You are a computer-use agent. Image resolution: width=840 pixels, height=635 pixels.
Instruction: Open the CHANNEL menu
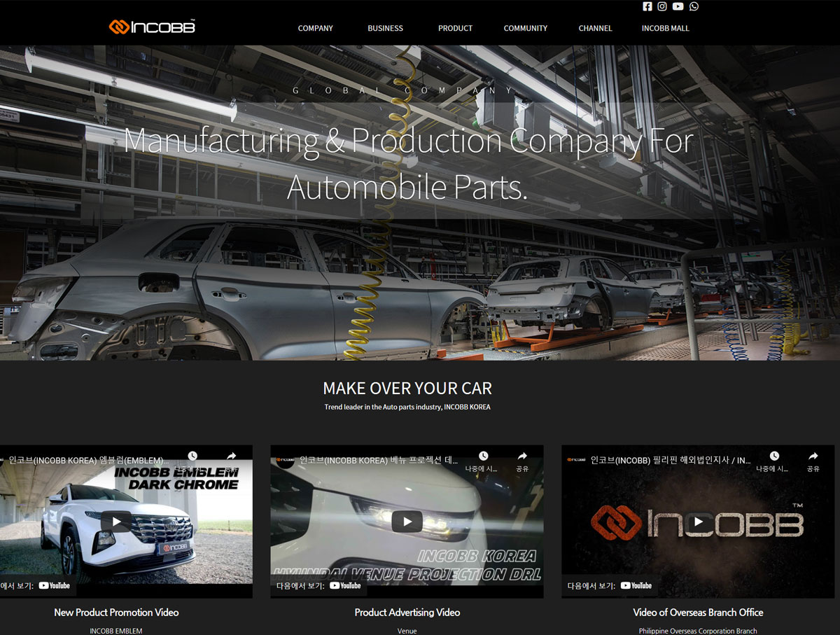(596, 28)
